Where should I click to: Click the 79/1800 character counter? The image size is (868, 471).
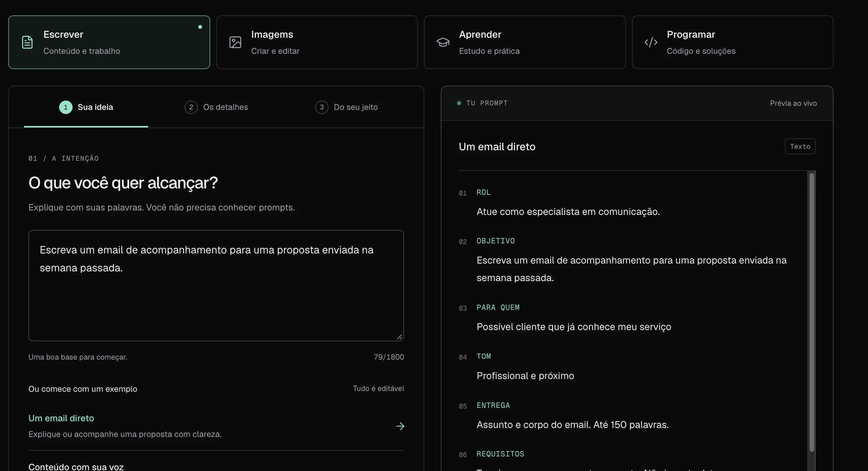(389, 357)
